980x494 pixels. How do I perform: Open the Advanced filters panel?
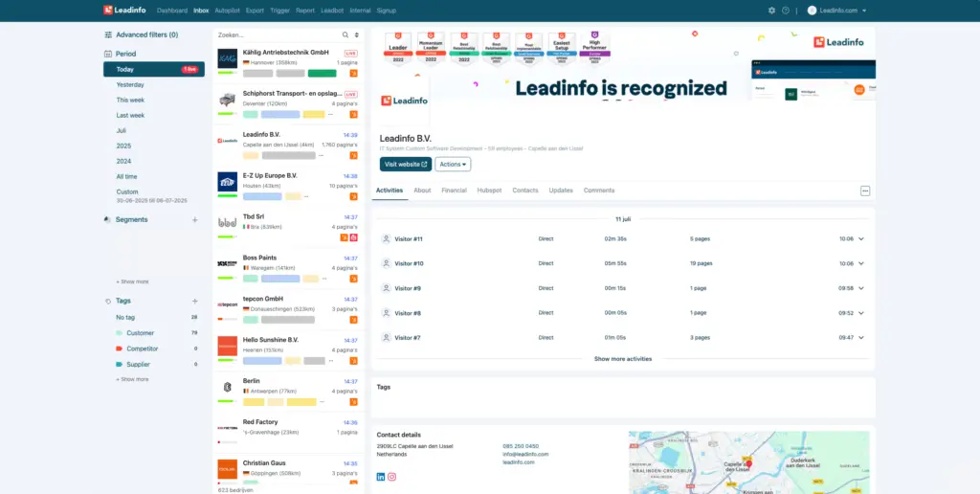pos(145,34)
